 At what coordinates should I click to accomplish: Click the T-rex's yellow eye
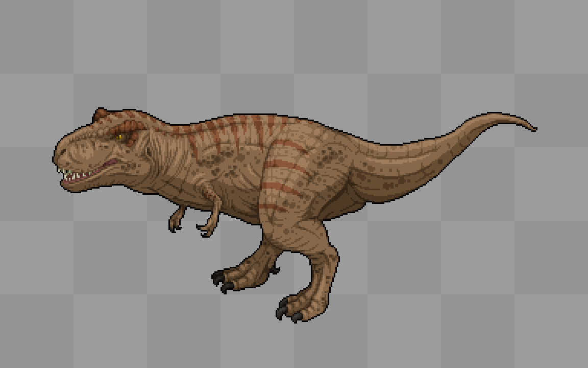click(120, 137)
